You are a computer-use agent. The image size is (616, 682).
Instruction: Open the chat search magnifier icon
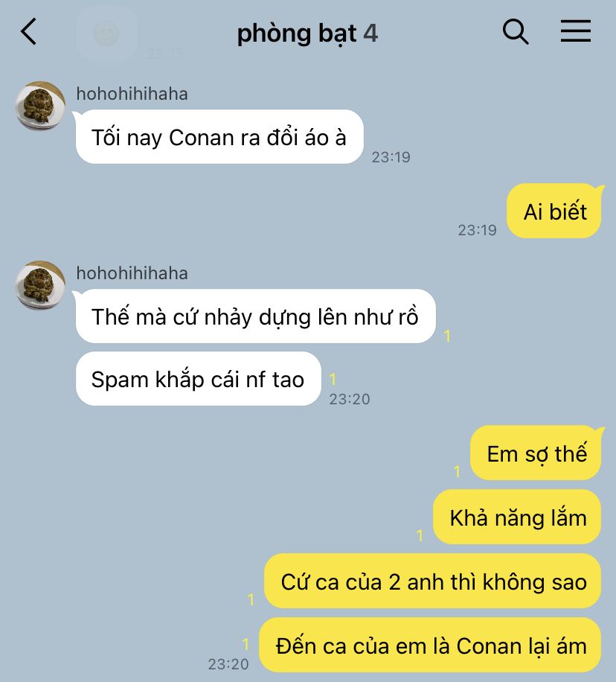point(516,31)
